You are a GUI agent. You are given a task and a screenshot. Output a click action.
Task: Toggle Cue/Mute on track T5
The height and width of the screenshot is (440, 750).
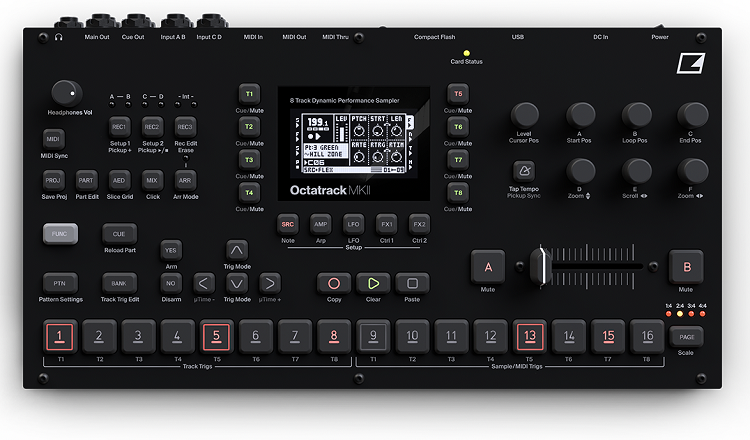458,94
